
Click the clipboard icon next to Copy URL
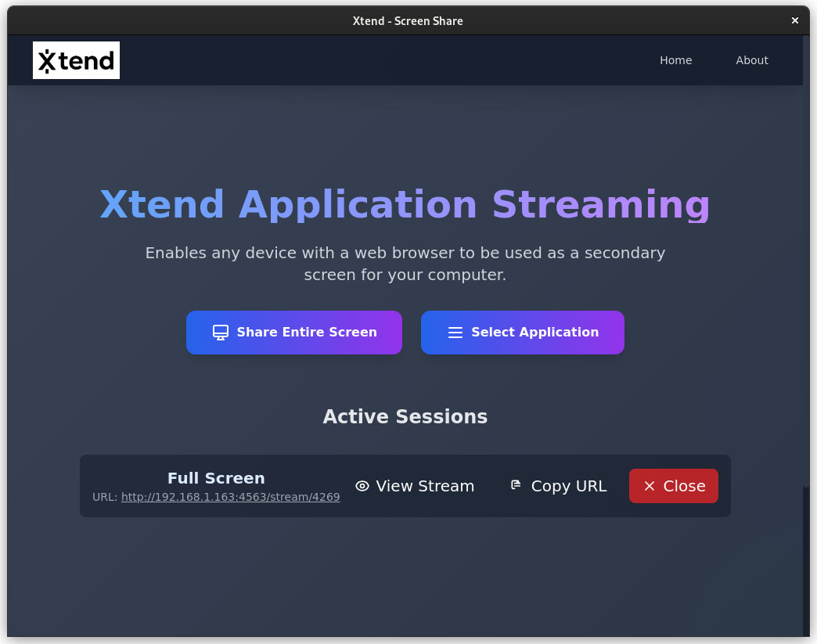(x=516, y=485)
